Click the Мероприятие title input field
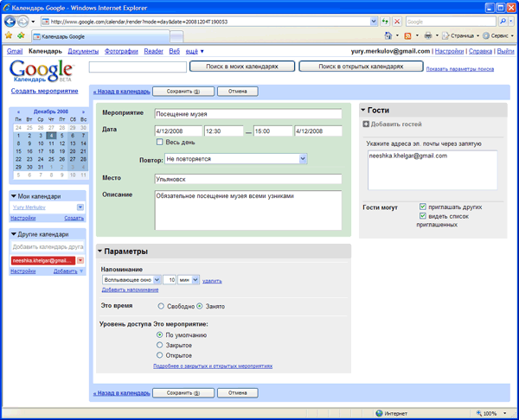The height and width of the screenshot is (420, 519). click(248, 114)
